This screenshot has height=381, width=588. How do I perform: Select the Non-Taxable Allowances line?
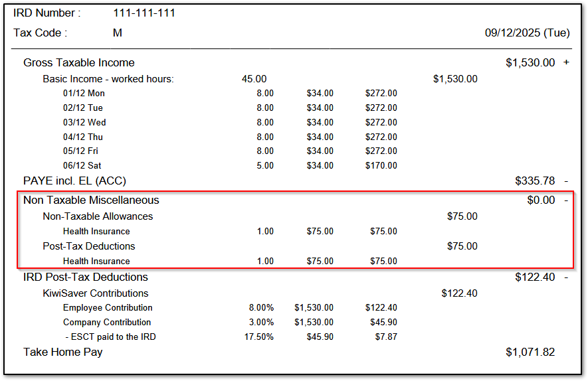[98, 216]
